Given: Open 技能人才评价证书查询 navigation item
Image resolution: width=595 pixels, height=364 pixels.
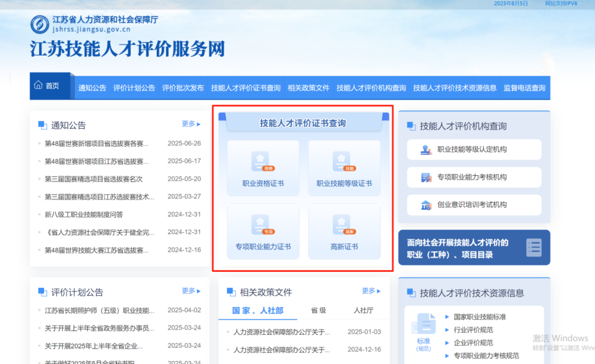Looking at the screenshot, I should [246, 88].
